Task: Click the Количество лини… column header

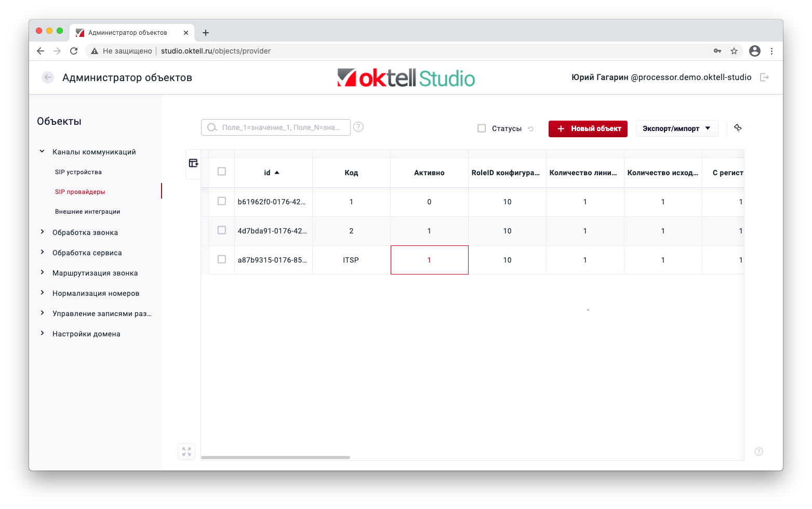Action: coord(585,173)
